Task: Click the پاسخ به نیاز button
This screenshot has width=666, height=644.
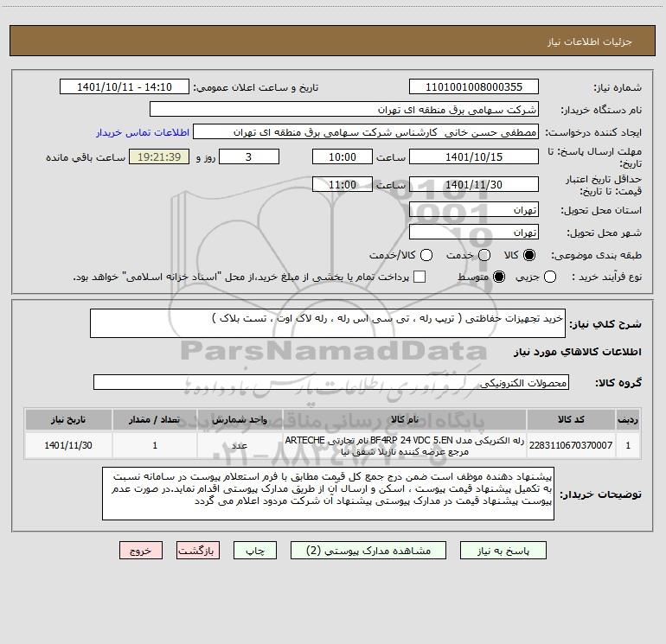Action: [x=503, y=551]
